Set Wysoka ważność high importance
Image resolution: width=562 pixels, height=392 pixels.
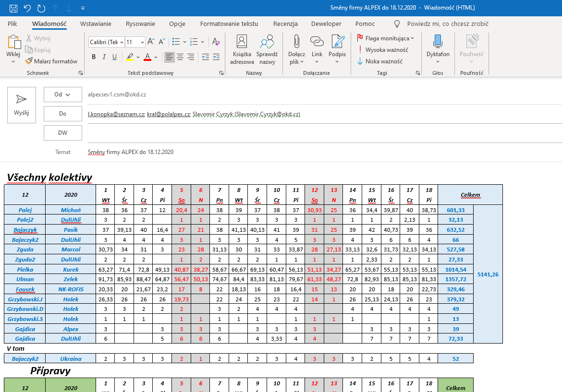click(383, 50)
